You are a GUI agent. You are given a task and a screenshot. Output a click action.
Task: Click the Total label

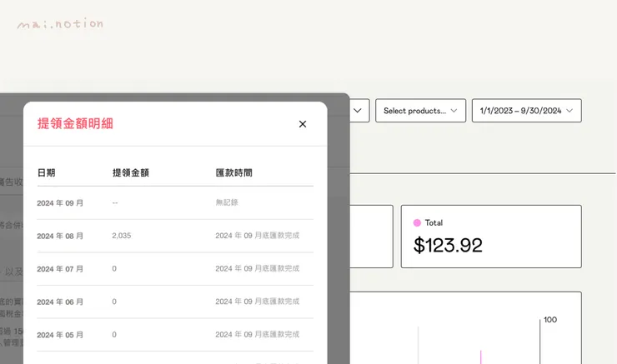[434, 223]
